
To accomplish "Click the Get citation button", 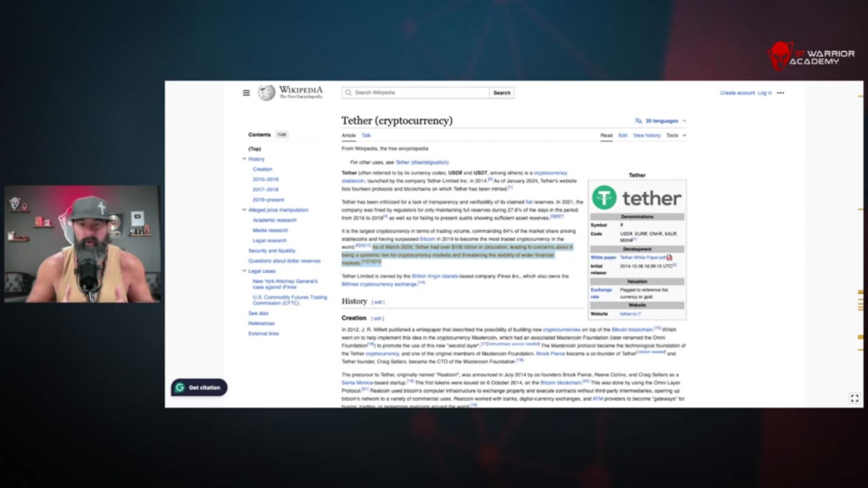I will (x=199, y=388).
